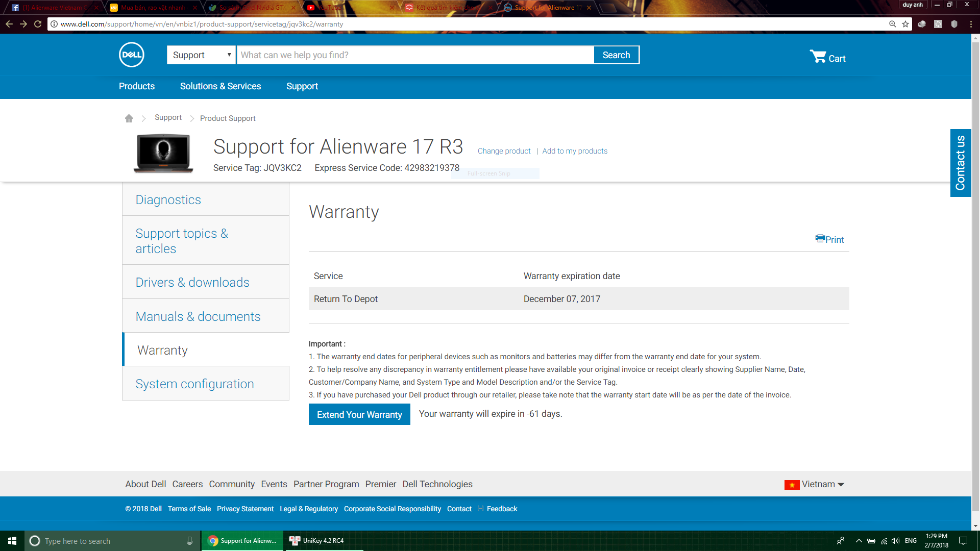Click the volume speaker tray icon
Image resolution: width=980 pixels, height=551 pixels.
click(895, 541)
